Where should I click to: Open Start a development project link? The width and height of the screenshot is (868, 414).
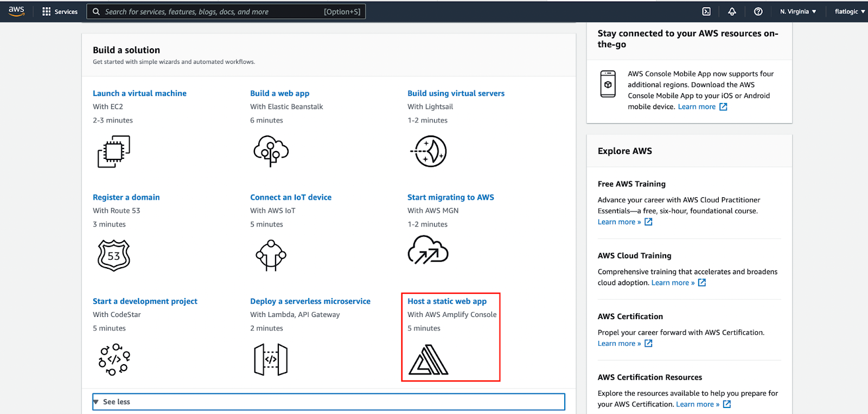click(x=145, y=301)
